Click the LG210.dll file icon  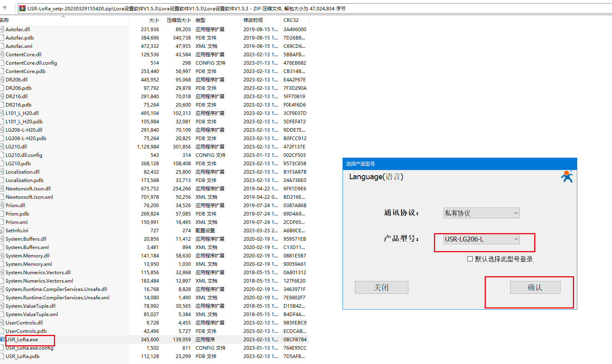click(2, 147)
